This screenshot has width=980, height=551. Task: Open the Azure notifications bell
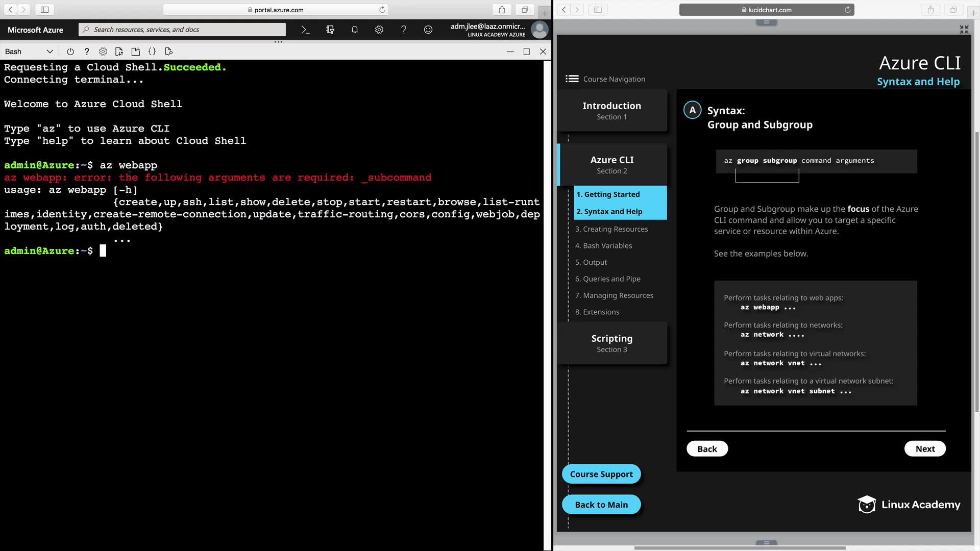(354, 30)
